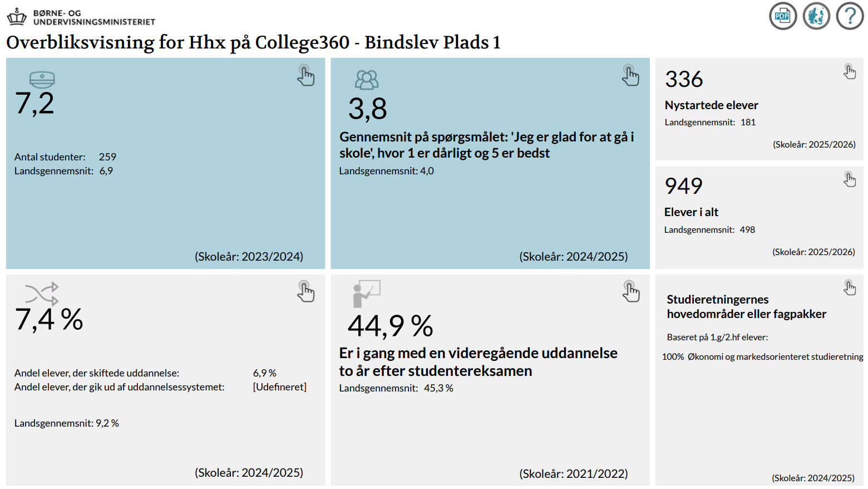Screen dimensions: 868x489
Task: Open the Denmark map icon
Action: [816, 16]
